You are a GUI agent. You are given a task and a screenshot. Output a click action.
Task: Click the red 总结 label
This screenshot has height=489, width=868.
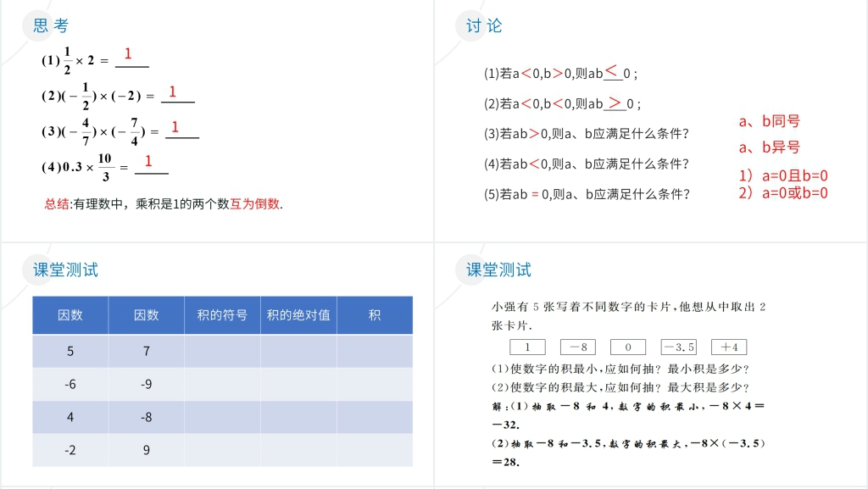coord(58,204)
